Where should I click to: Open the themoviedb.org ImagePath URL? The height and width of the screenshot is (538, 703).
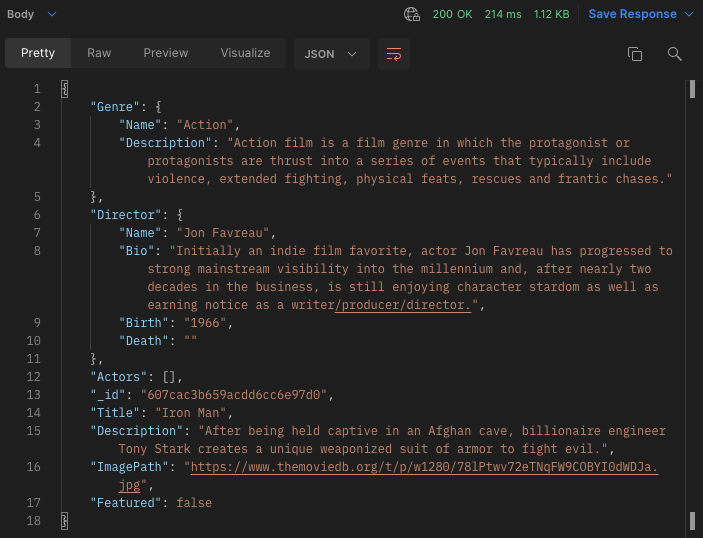pos(424,467)
